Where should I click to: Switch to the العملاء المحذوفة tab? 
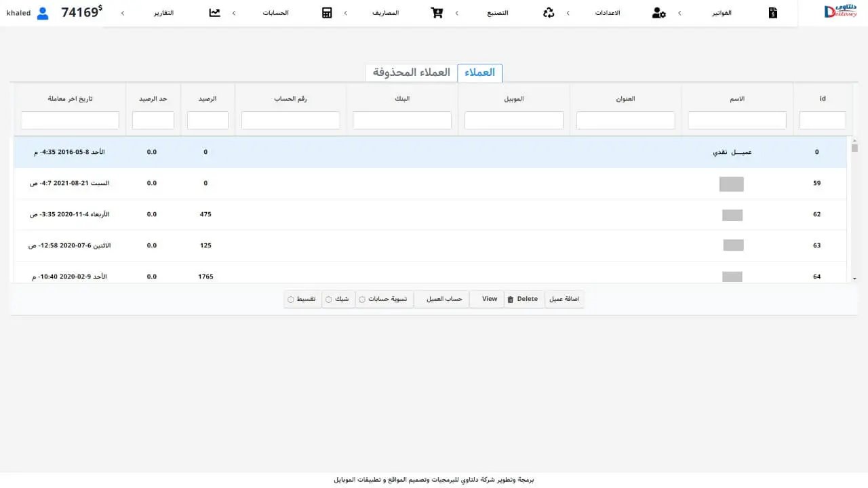point(411,73)
